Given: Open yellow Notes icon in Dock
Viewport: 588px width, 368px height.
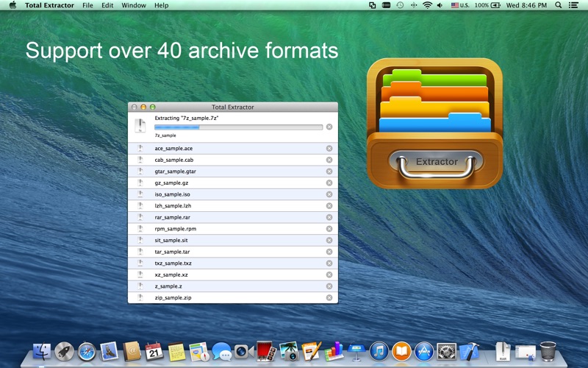Looking at the screenshot, I should (x=176, y=352).
